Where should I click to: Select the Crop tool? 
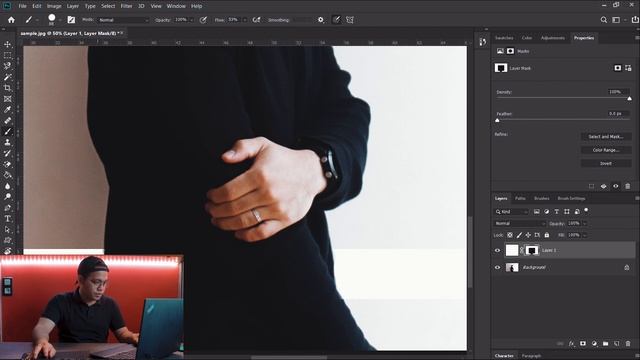7,88
